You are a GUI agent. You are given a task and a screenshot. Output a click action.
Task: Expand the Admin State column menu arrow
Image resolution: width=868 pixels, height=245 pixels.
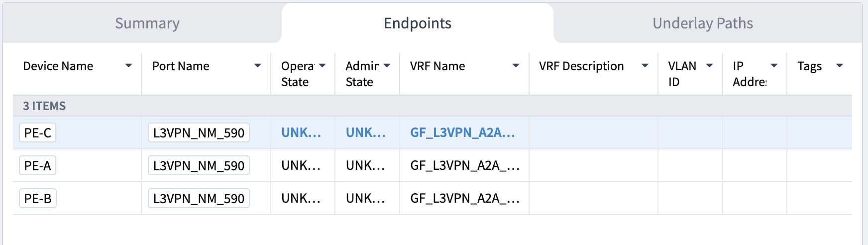click(x=387, y=66)
